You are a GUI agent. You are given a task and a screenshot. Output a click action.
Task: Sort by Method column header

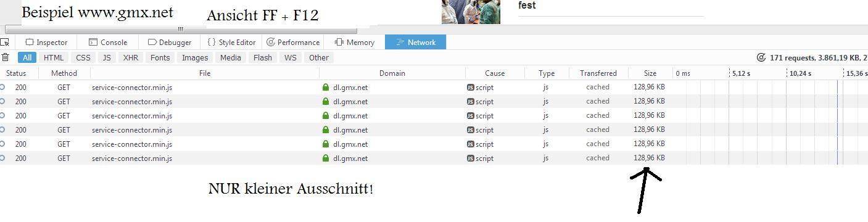(x=64, y=73)
